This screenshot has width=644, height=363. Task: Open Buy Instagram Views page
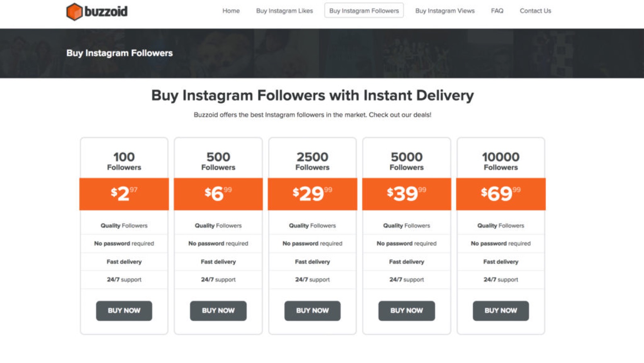click(445, 11)
